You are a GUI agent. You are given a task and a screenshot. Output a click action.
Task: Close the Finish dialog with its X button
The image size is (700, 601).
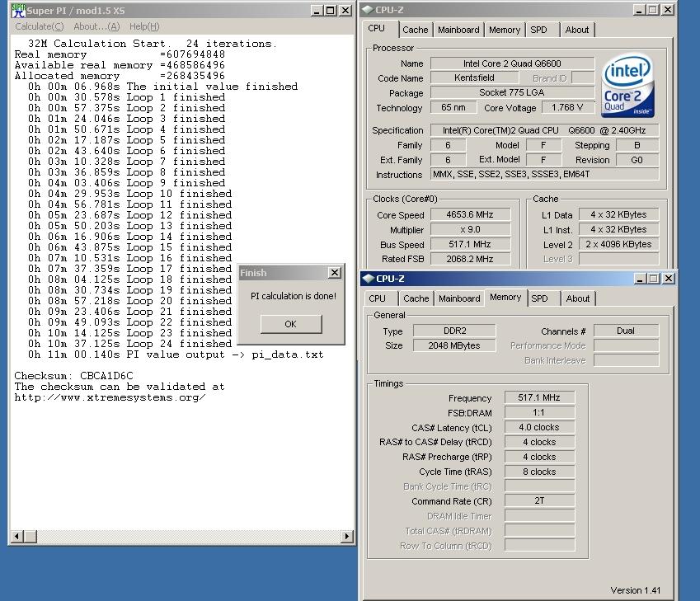coord(335,272)
